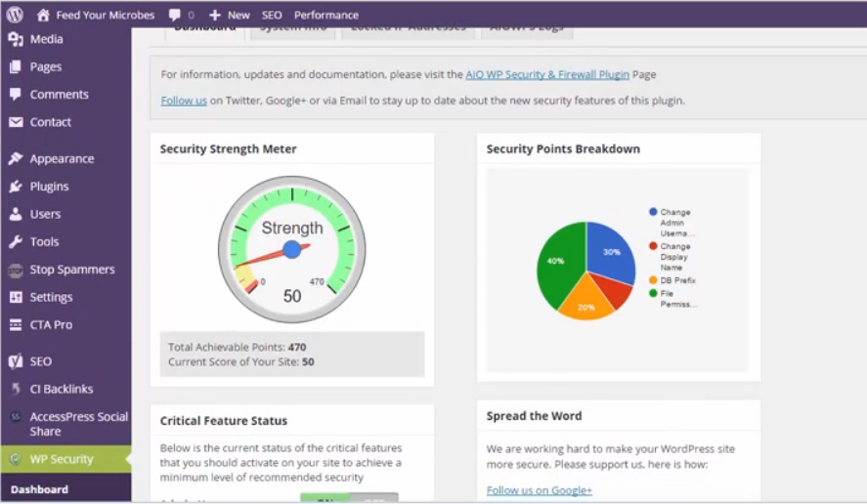Click the Comments sidebar icon
The image size is (867, 504).
coord(16,95)
